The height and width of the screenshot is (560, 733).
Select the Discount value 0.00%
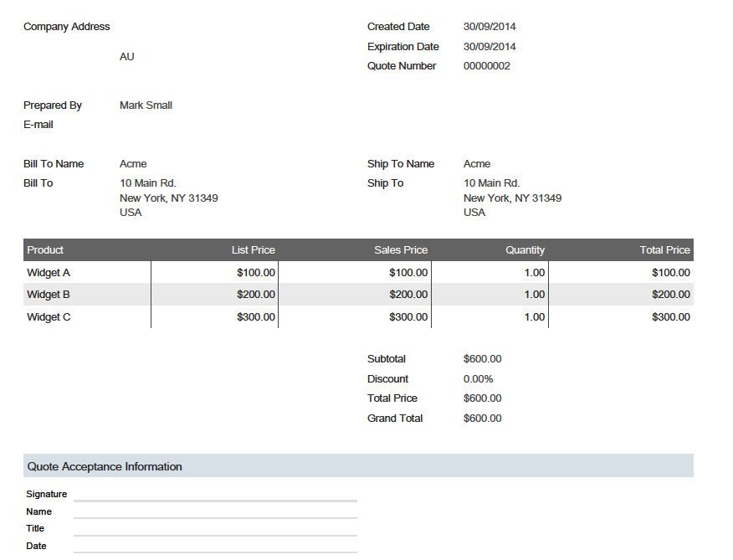tap(477, 378)
